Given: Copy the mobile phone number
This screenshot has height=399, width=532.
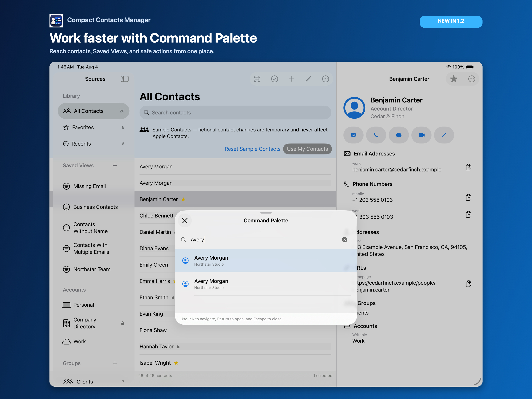Looking at the screenshot, I should point(469,197).
